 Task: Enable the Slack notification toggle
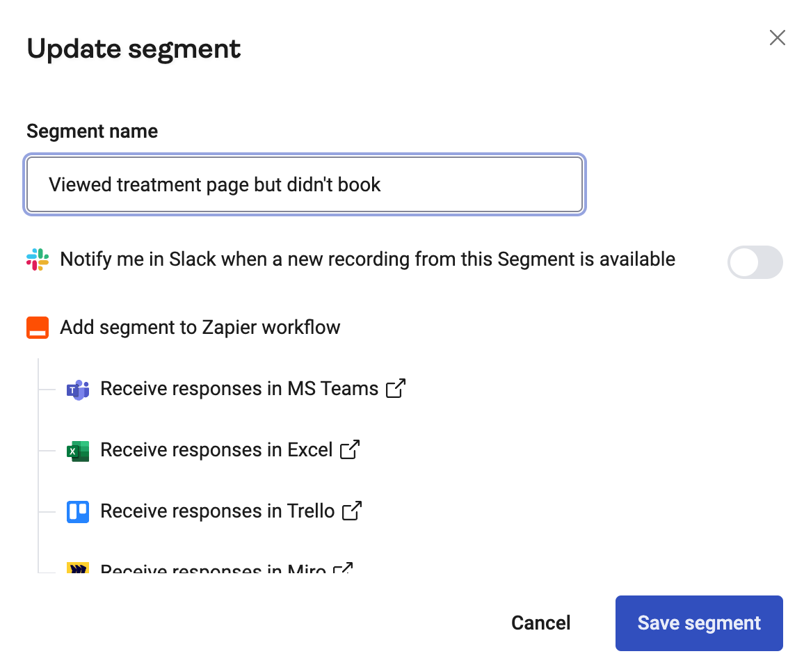[755, 262]
